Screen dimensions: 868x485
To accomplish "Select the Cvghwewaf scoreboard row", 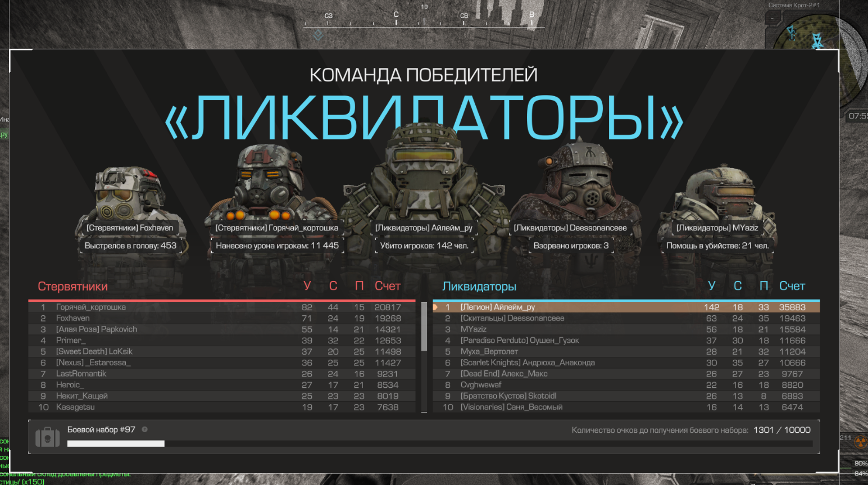I will pyautogui.click(x=626, y=385).
